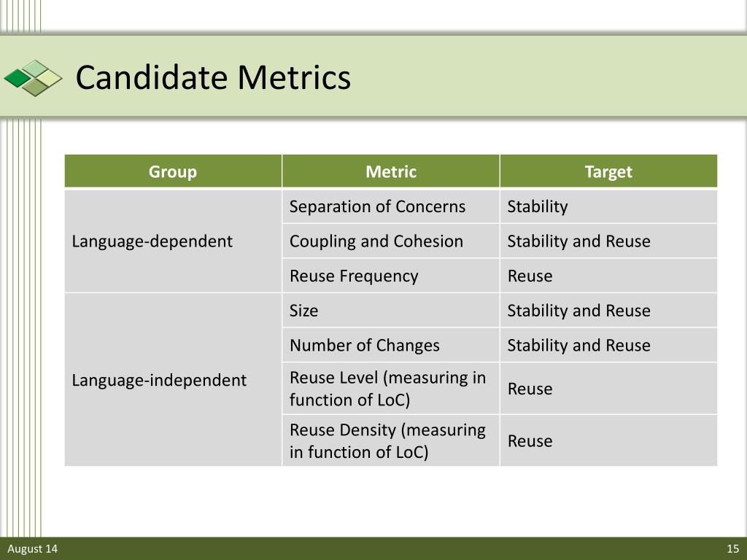Select the Number of Changes cell
The width and height of the screenshot is (747, 560).
click(x=391, y=345)
